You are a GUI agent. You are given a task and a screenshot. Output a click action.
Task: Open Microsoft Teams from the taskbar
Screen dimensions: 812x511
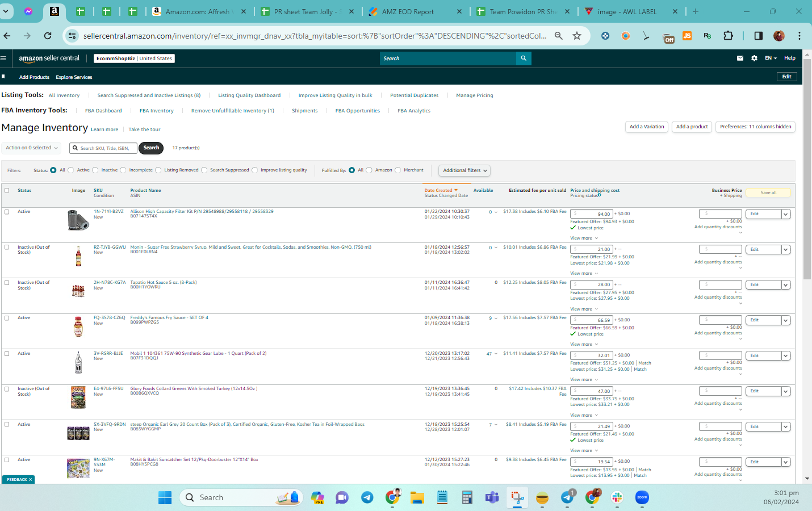pyautogui.click(x=492, y=498)
